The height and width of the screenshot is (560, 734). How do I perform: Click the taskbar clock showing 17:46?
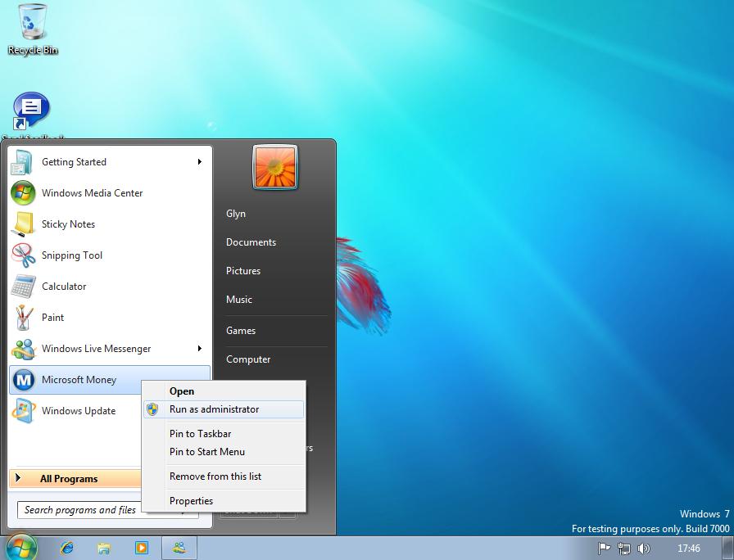click(x=689, y=548)
